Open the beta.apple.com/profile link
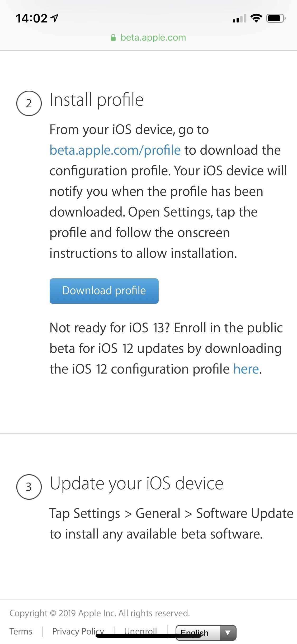This screenshot has height=644, width=297. click(115, 150)
